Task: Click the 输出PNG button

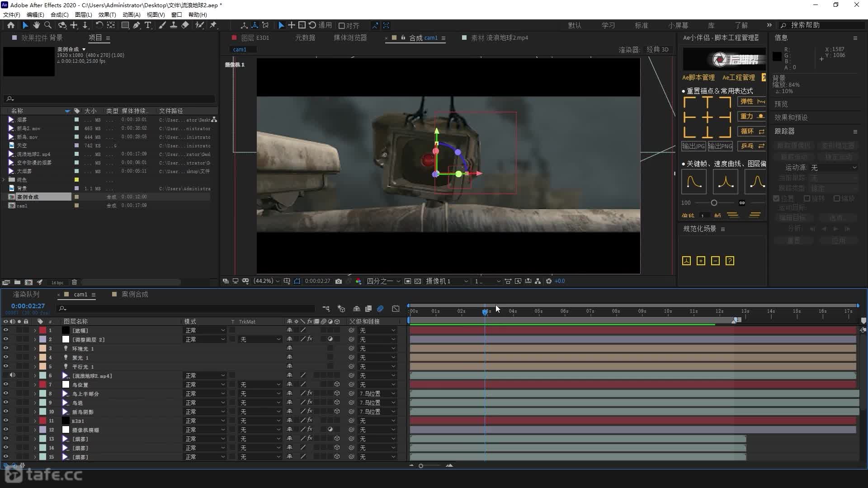Action: point(720,146)
